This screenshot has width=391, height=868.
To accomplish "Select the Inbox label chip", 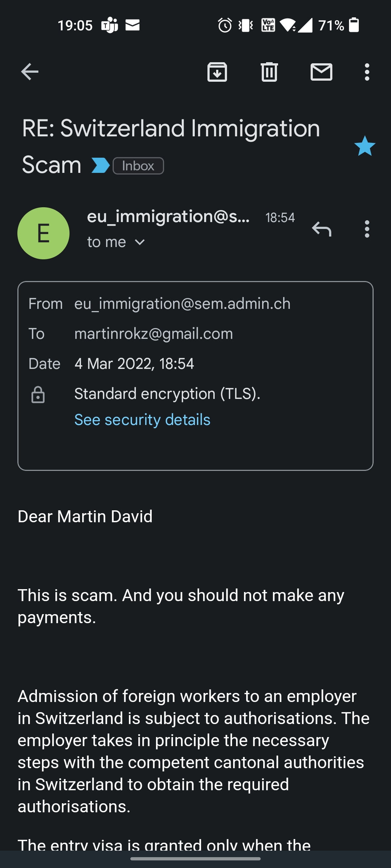I will 138,166.
